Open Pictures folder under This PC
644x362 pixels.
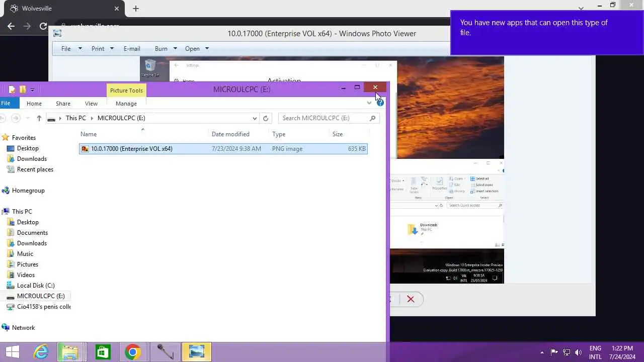pos(28,264)
